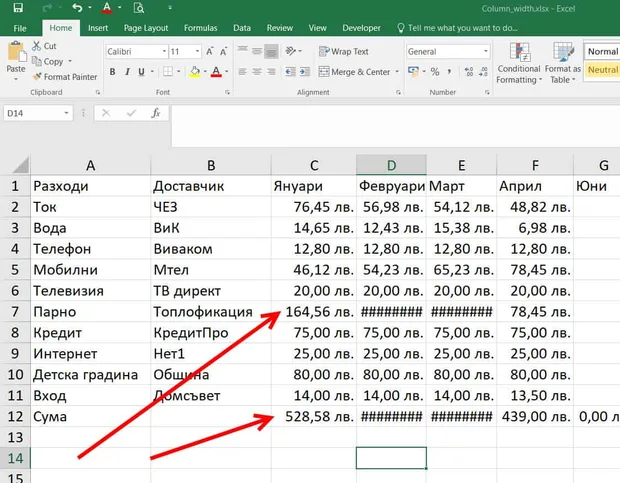Click the Borders icon
The width and height of the screenshot is (620, 483).
tap(168, 72)
